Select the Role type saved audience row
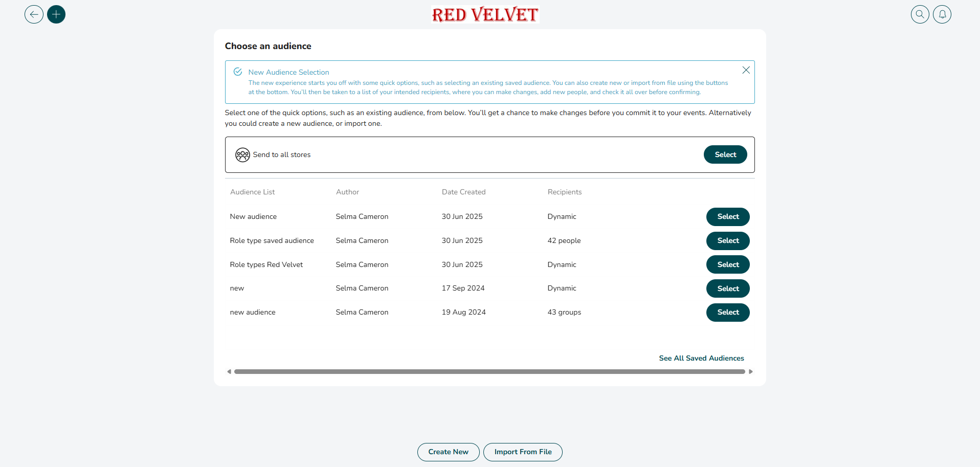 coord(728,241)
